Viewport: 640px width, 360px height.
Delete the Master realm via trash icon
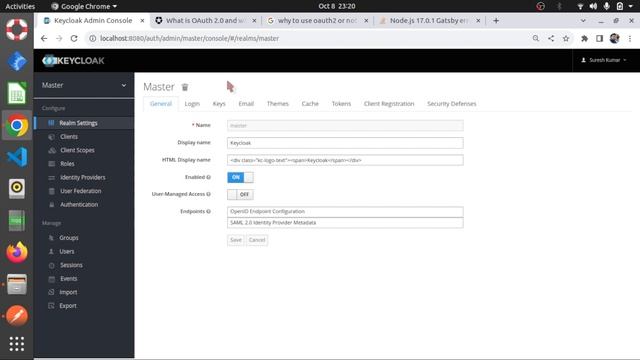(x=185, y=87)
